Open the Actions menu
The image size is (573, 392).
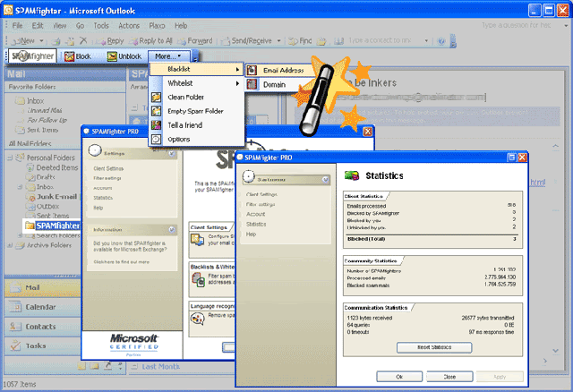(x=129, y=26)
